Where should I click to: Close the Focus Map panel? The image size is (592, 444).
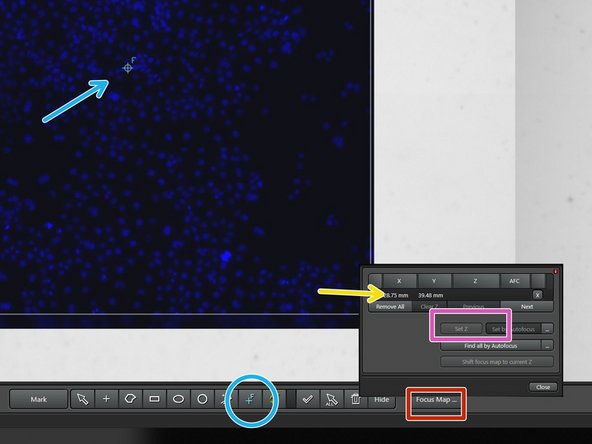point(543,387)
